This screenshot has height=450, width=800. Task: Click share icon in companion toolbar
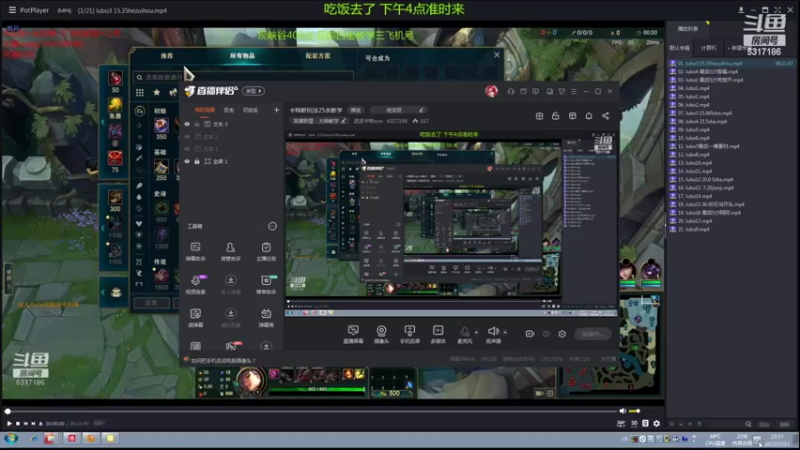pyautogui.click(x=606, y=116)
